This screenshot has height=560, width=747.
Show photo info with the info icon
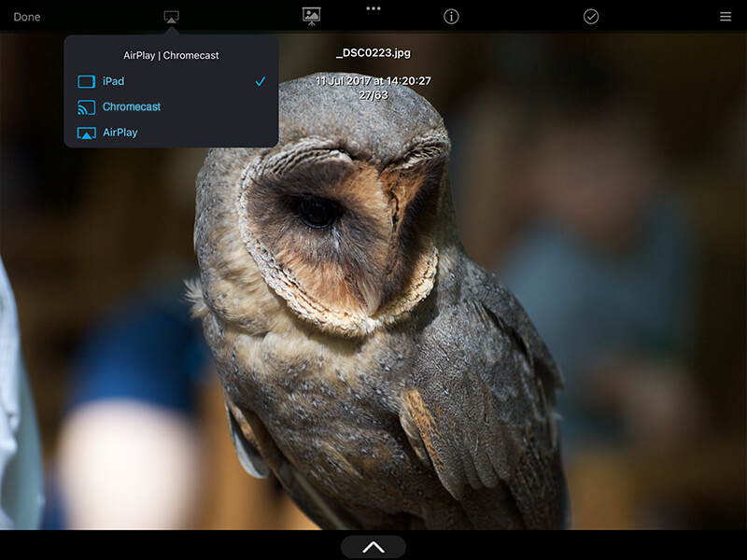[x=451, y=17]
